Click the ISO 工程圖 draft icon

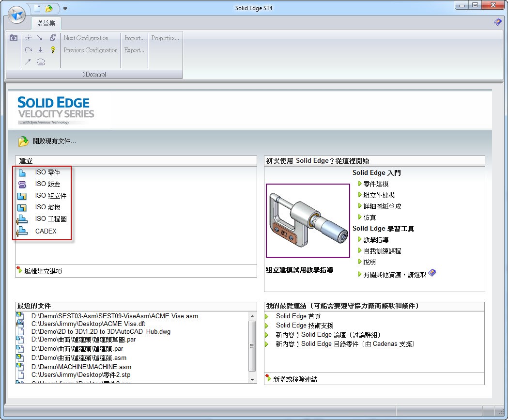click(22, 219)
